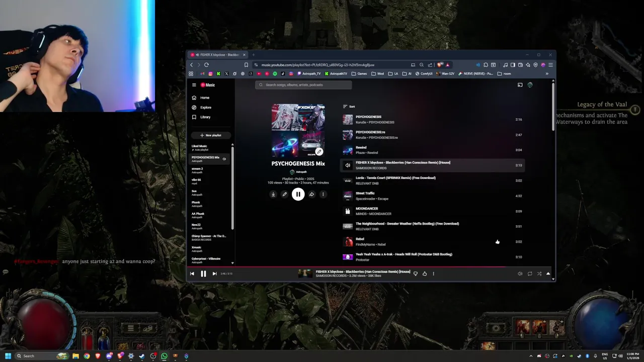Open the 'AA Phunk' playlist in sidebar

210,215
